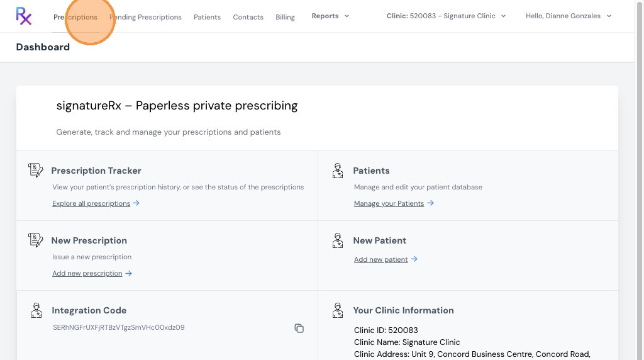This screenshot has width=644, height=360.
Task: Open the Pending Prescriptions tab
Action: (145, 17)
